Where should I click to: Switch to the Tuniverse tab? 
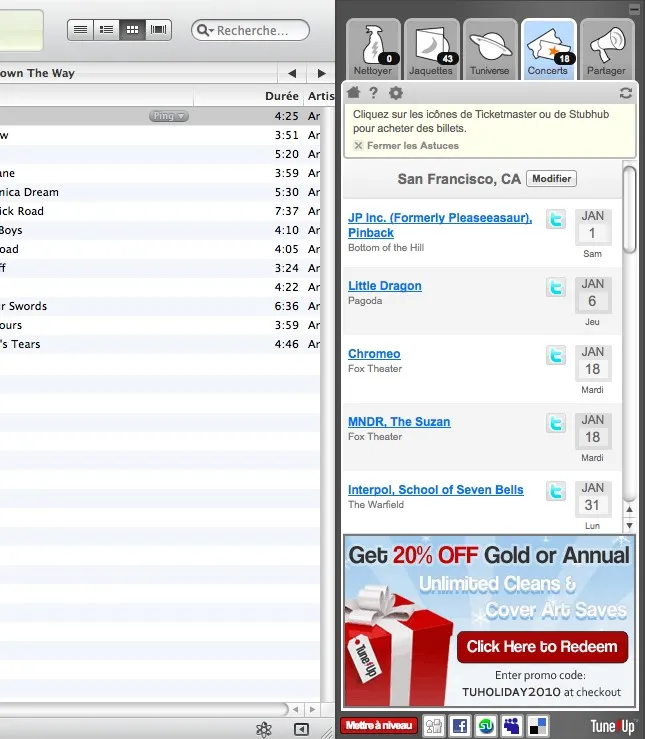pos(490,49)
